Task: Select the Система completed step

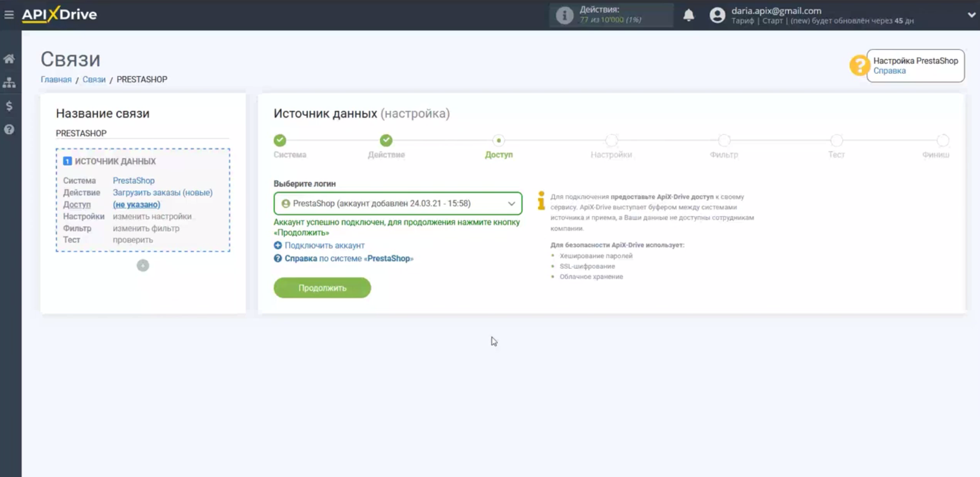Action: [x=279, y=140]
